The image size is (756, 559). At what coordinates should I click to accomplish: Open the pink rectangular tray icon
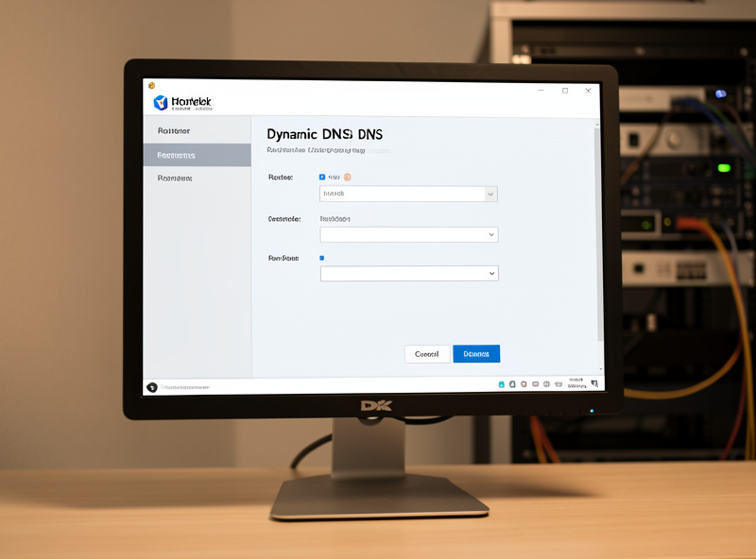click(535, 384)
